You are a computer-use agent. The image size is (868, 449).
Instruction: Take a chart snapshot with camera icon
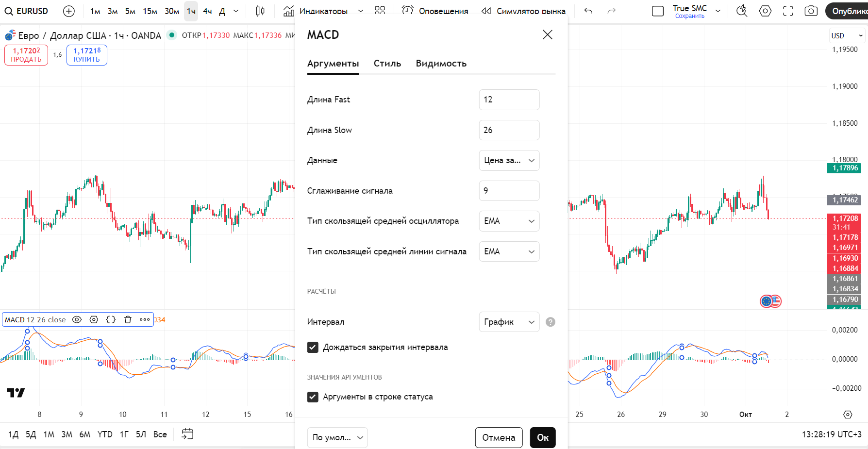[811, 11]
